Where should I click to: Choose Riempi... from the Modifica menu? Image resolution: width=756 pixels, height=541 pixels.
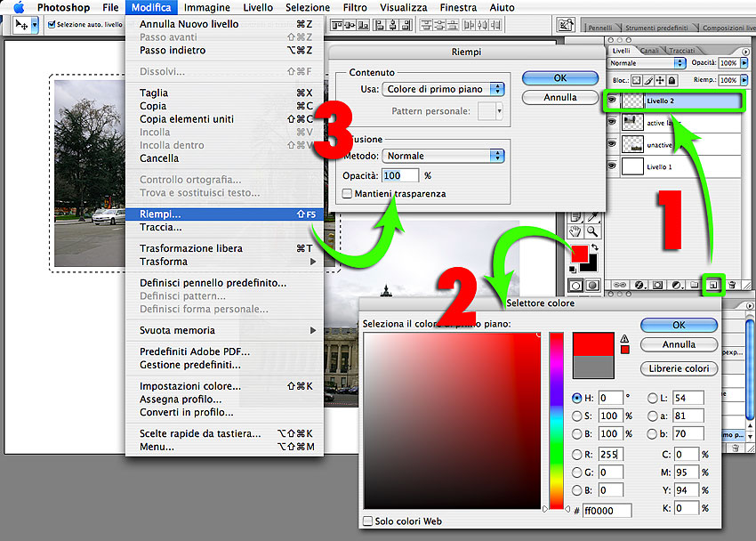[225, 214]
